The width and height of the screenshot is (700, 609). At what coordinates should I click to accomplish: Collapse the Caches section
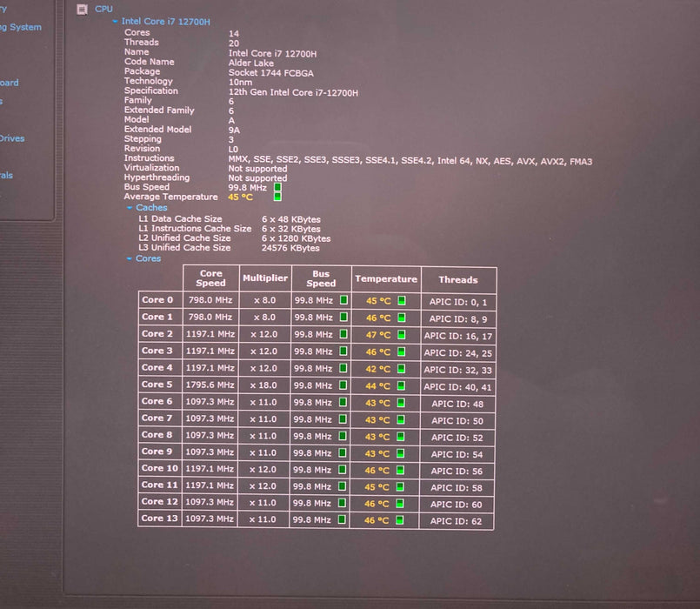pyautogui.click(x=130, y=208)
